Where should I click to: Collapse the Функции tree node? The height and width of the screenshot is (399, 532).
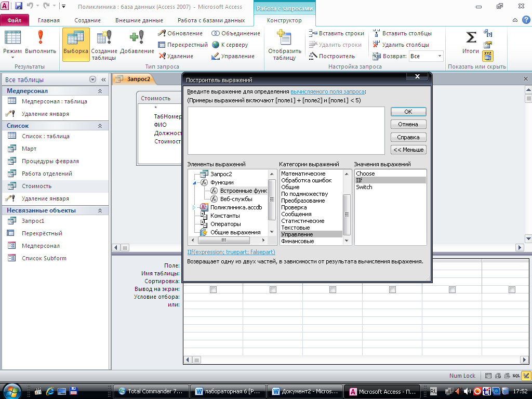[x=194, y=183]
